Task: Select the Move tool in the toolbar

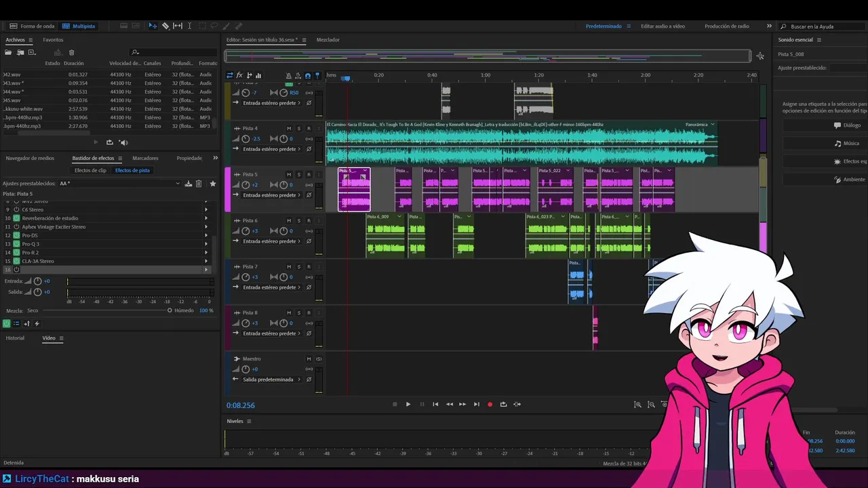Action: pos(153,26)
